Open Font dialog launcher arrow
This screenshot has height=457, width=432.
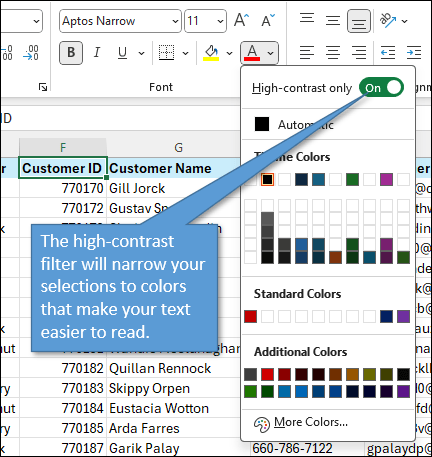(43, 87)
